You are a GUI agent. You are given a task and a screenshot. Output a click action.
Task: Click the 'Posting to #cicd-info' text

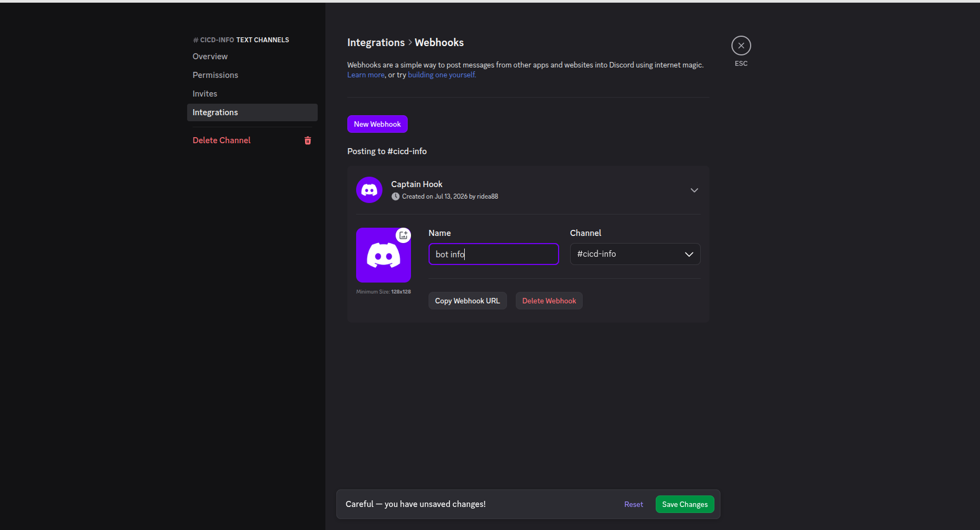click(387, 151)
